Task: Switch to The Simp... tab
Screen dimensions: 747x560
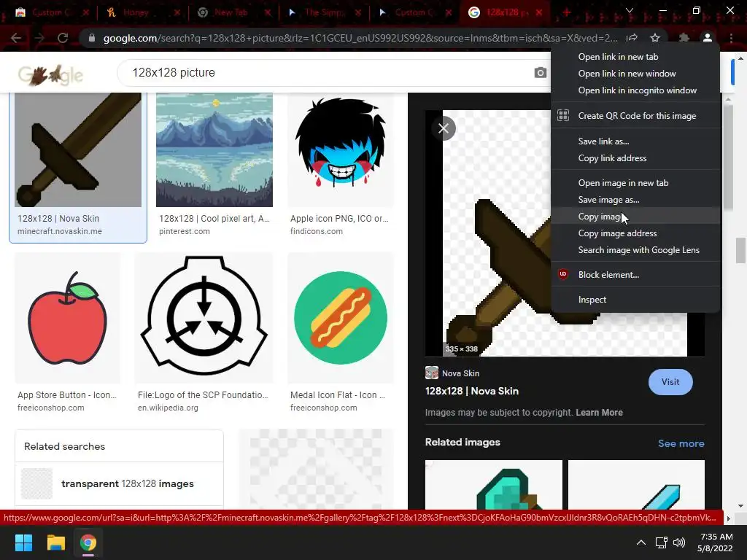Action: point(324,12)
